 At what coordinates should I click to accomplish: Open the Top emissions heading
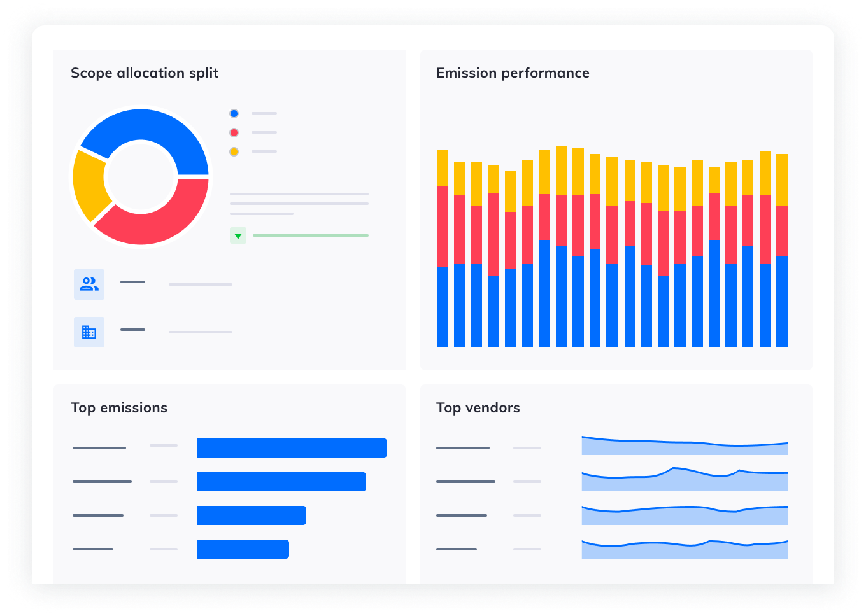click(119, 408)
